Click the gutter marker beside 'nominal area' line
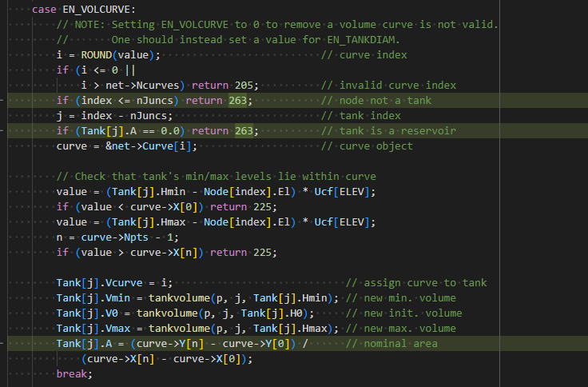Viewport: 588px width, 387px height. coord(2,344)
